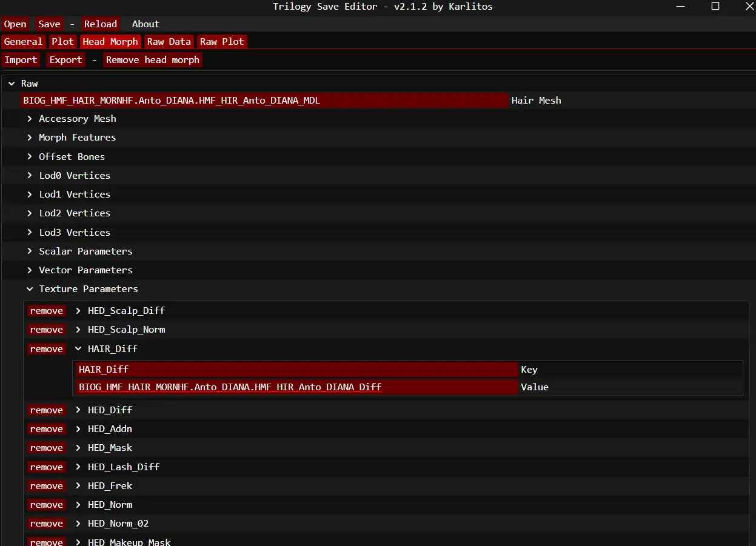
Task: Export the current head morph
Action: pos(65,60)
